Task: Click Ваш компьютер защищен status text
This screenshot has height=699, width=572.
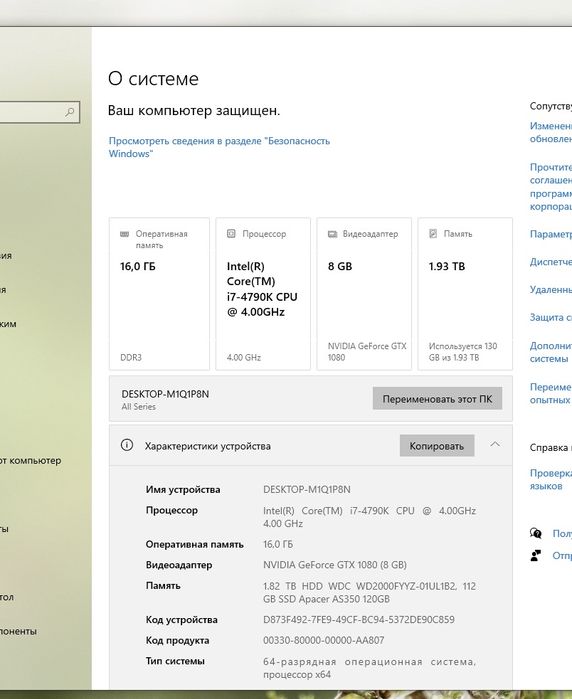Action: tap(194, 111)
